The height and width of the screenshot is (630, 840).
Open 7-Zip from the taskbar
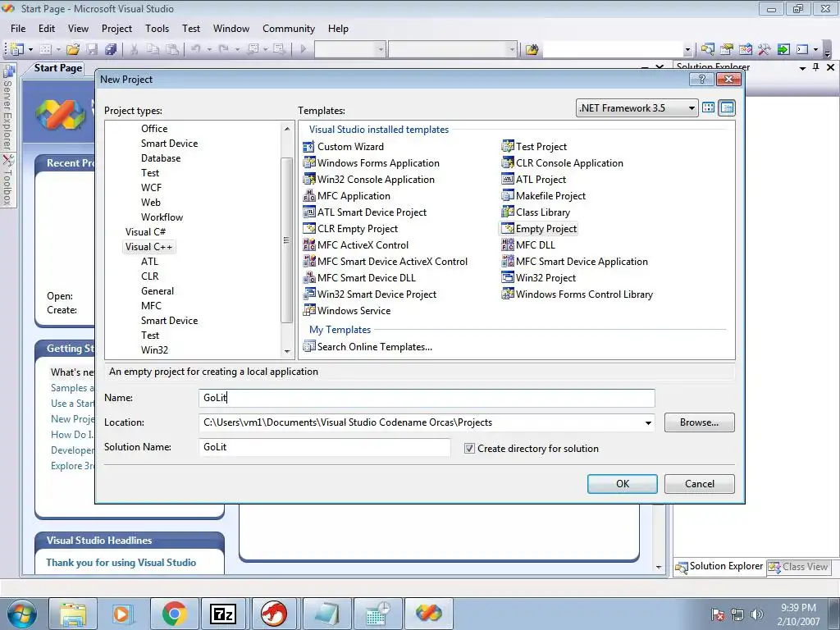(x=223, y=614)
